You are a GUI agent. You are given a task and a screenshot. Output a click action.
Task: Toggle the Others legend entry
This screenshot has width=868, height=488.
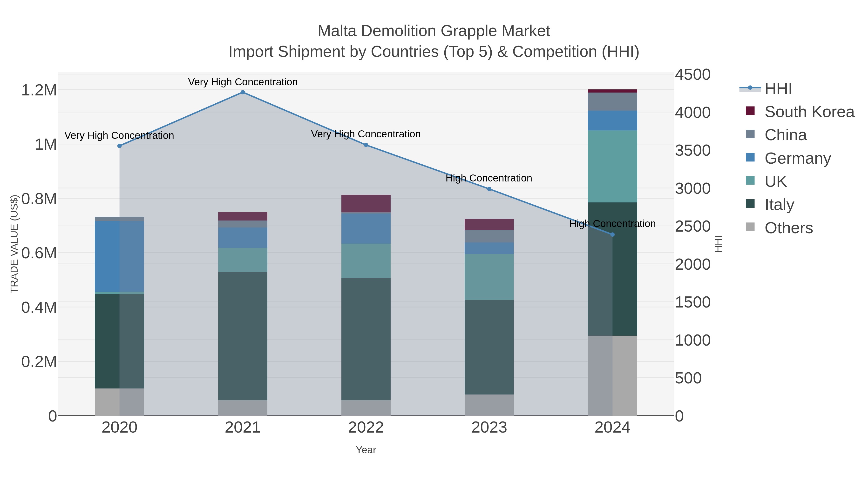[779, 228]
